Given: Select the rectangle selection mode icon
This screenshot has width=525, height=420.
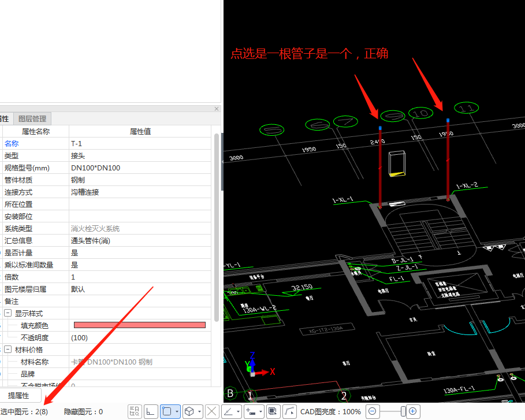Looking at the screenshot, I should click(167, 411).
